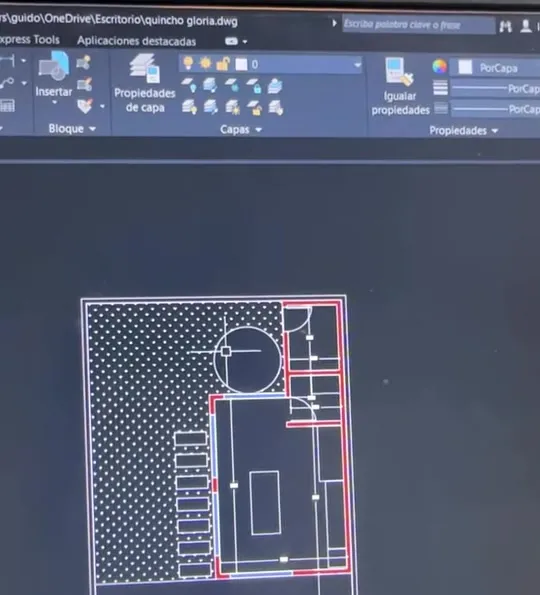Image resolution: width=540 pixels, height=595 pixels.
Task: Toggle layer 0 on/off light bulb
Action: 188,64
